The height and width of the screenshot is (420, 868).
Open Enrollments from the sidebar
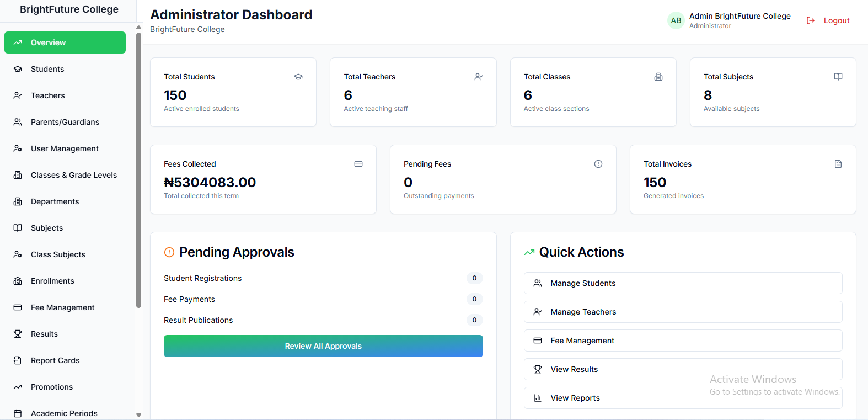pos(65,281)
